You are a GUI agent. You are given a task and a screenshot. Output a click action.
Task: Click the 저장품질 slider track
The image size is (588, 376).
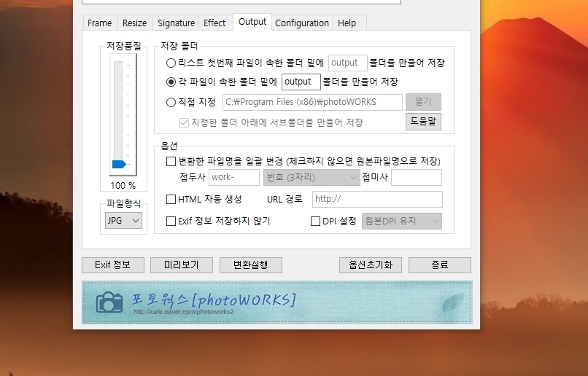pyautogui.click(x=118, y=112)
